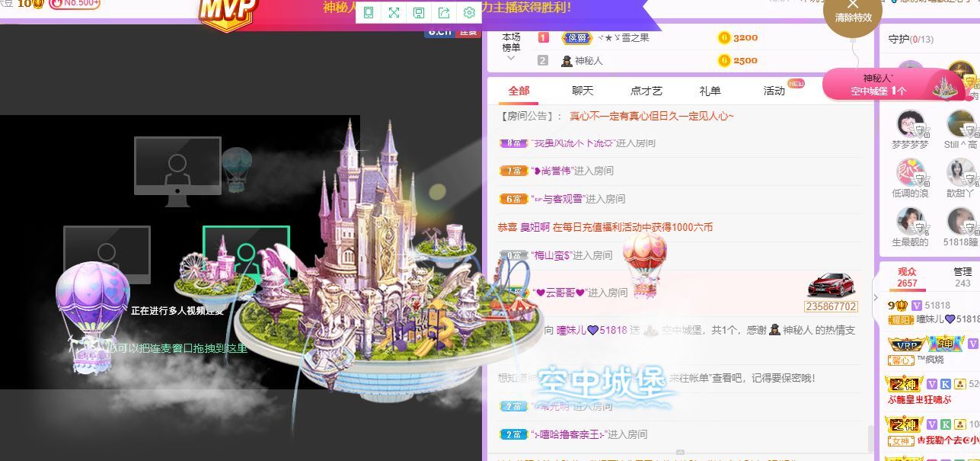Click the 7富 level badge in chat
Image resolution: width=980 pixels, height=461 pixels.
pyautogui.click(x=513, y=171)
